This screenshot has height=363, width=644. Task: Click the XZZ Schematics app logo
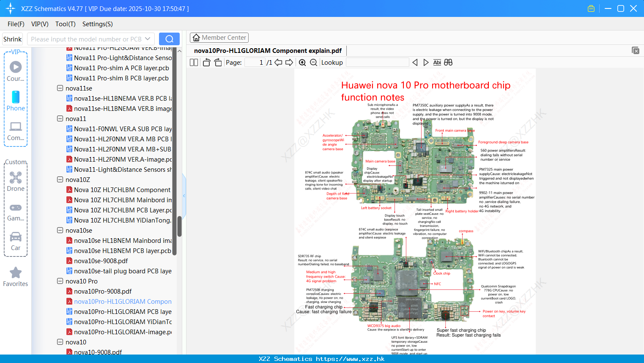tap(10, 8)
